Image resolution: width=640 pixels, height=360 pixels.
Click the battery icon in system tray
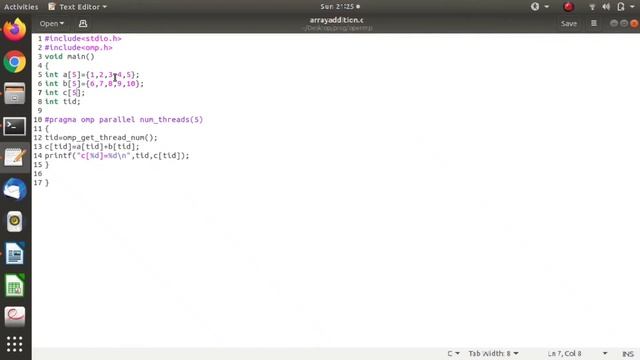pyautogui.click(x=621, y=7)
